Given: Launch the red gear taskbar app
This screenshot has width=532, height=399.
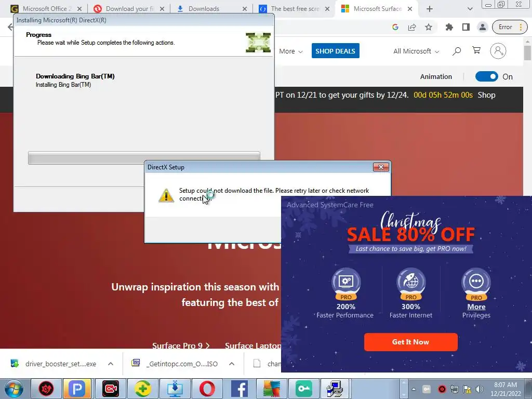Looking at the screenshot, I should coord(46,389).
